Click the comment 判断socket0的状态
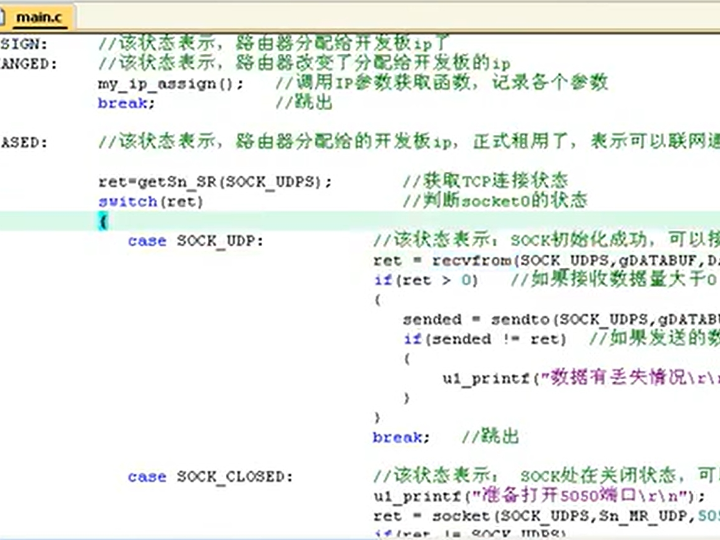720x540 pixels. tap(493, 201)
